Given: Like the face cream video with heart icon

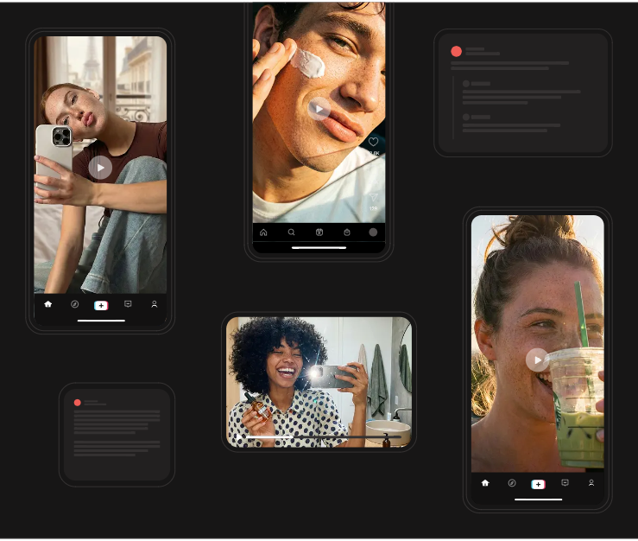Looking at the screenshot, I should tap(373, 142).
